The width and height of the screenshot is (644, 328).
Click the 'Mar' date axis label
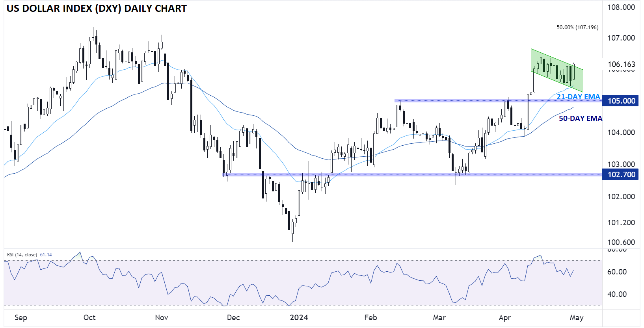point(439,317)
